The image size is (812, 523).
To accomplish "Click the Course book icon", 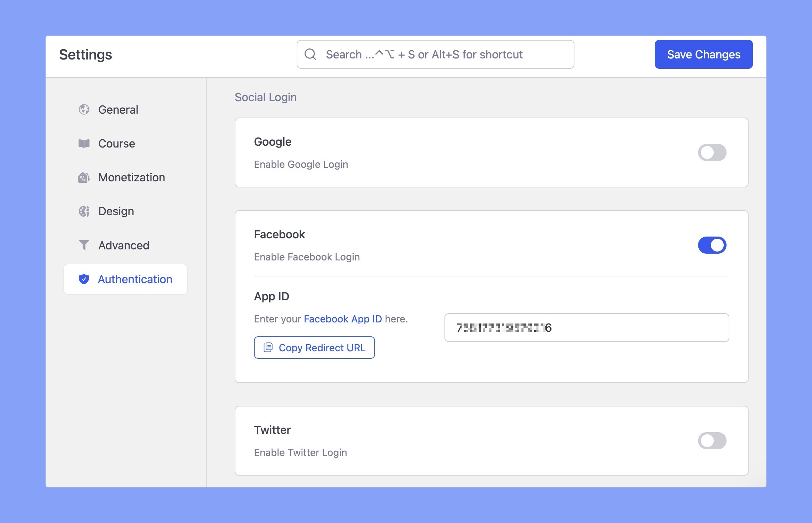I will 84,143.
